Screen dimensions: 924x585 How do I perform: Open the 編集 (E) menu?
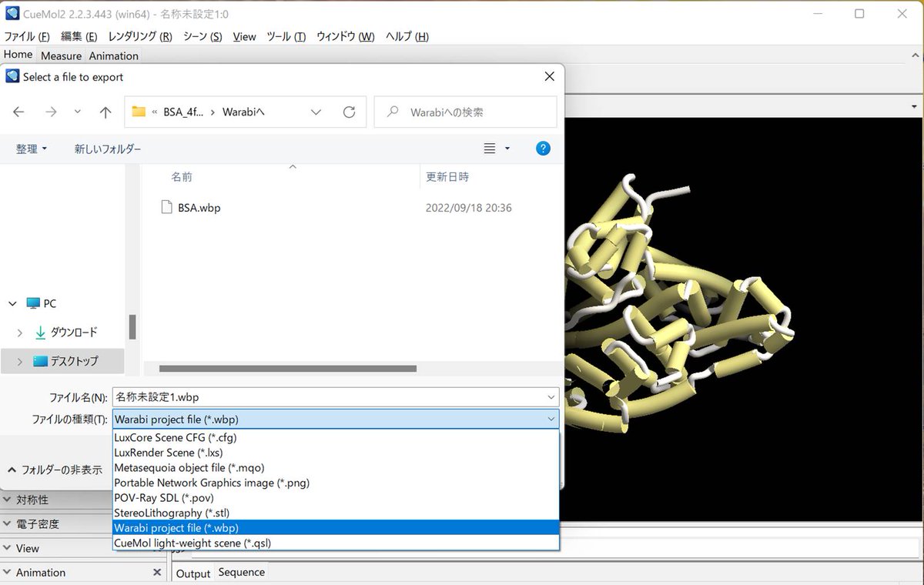pyautogui.click(x=79, y=36)
